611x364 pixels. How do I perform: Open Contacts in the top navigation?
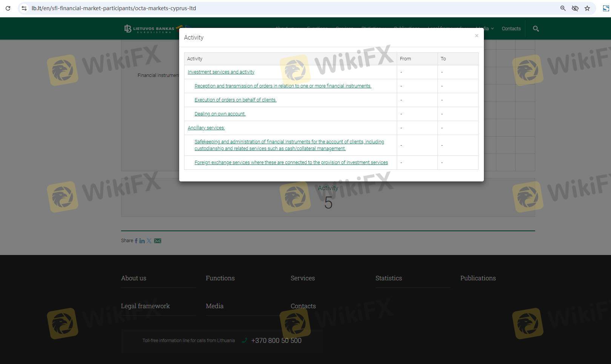(511, 29)
